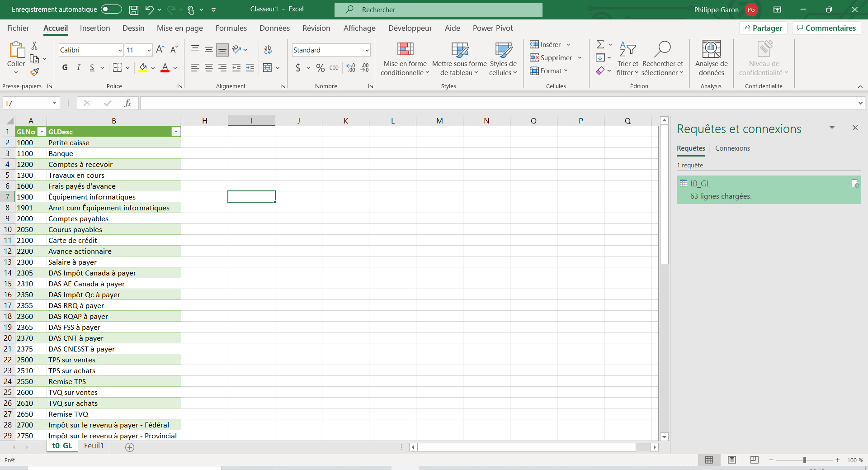Click the Partager button
The height and width of the screenshot is (470, 868).
coord(763,28)
